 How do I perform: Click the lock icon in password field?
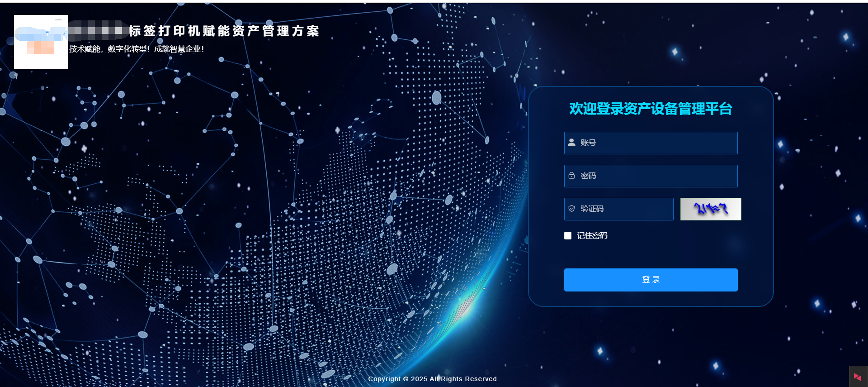pyautogui.click(x=571, y=176)
